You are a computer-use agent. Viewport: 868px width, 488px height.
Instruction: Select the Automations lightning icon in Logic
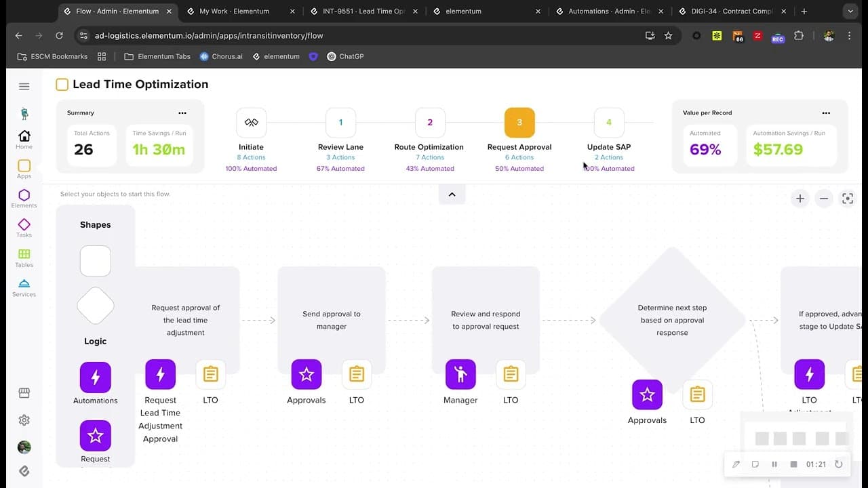[x=95, y=378]
